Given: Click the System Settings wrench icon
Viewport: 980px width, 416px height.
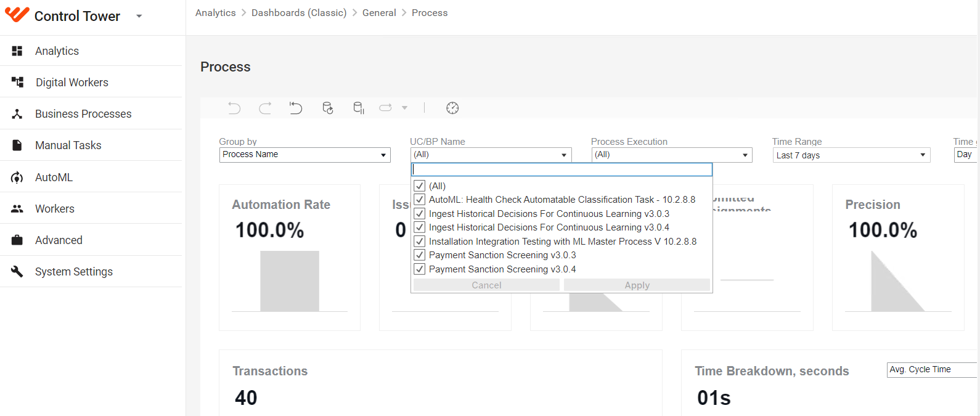Looking at the screenshot, I should (x=17, y=271).
